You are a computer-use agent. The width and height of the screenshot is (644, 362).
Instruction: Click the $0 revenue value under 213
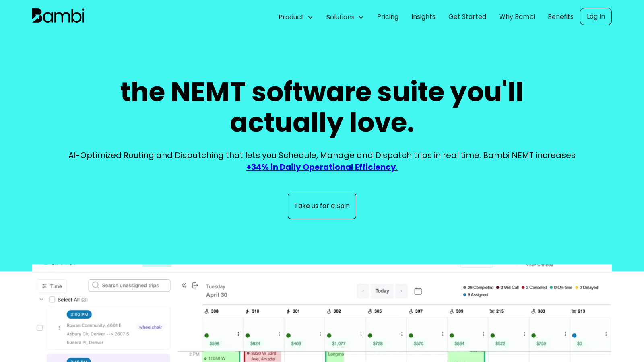click(580, 343)
